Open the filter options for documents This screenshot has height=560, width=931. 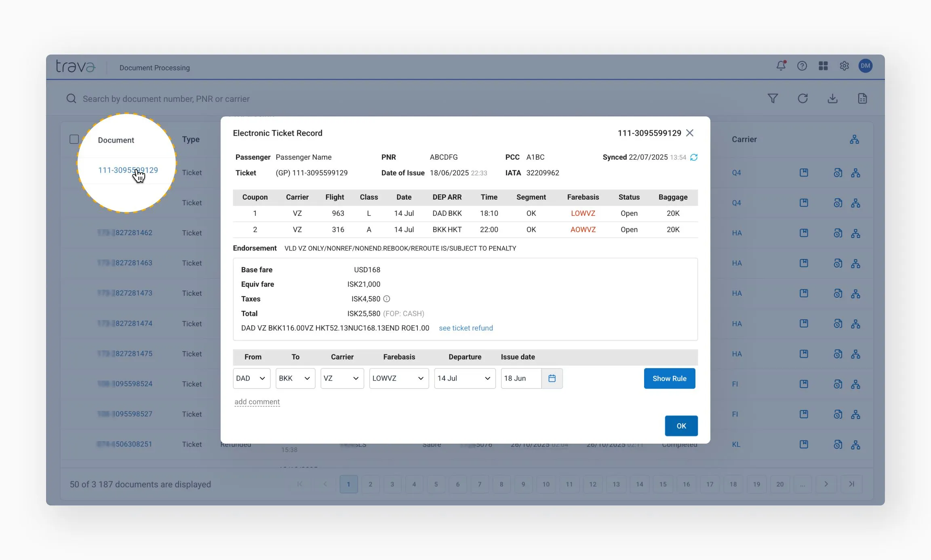(773, 98)
